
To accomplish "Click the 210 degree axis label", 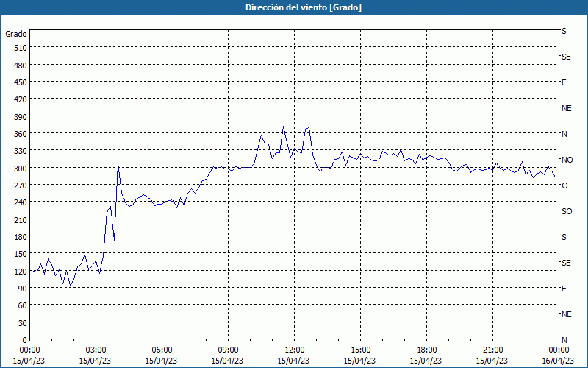I will 21,219.
